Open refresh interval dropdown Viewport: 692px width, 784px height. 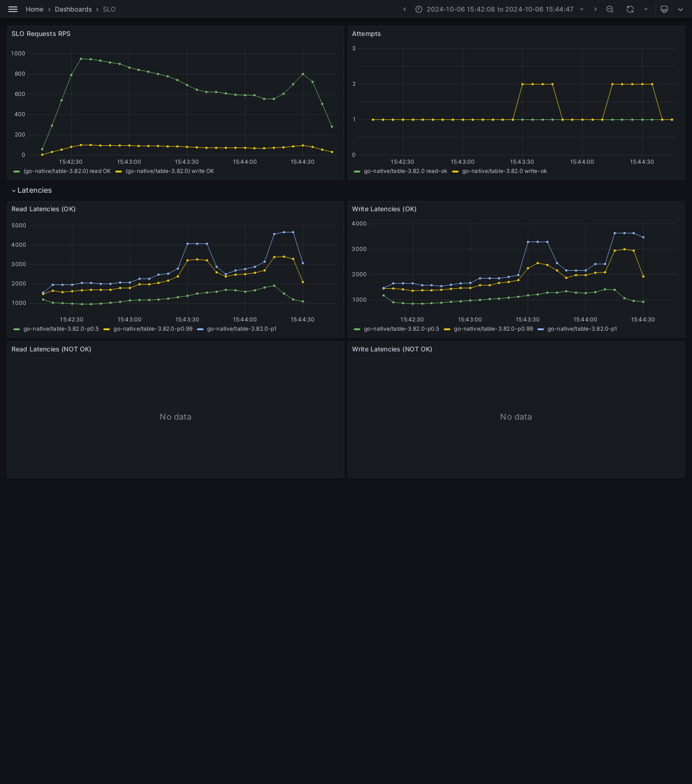[x=646, y=9]
